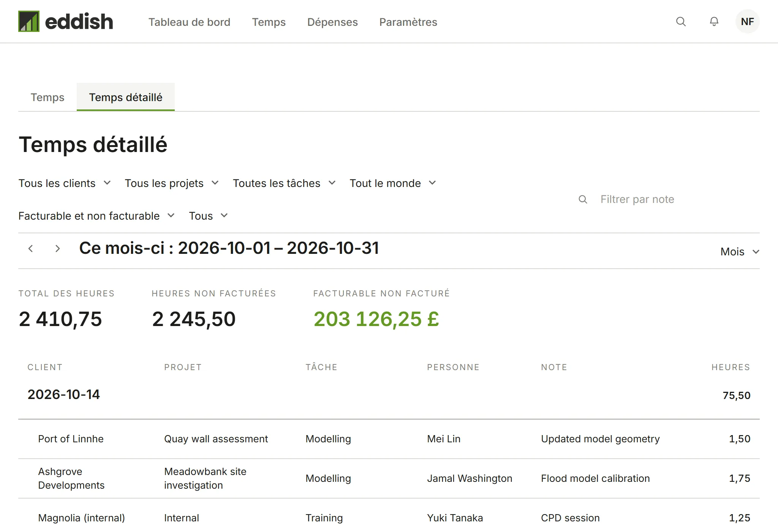
Task: Open Tableau de bord menu
Action: click(x=189, y=22)
